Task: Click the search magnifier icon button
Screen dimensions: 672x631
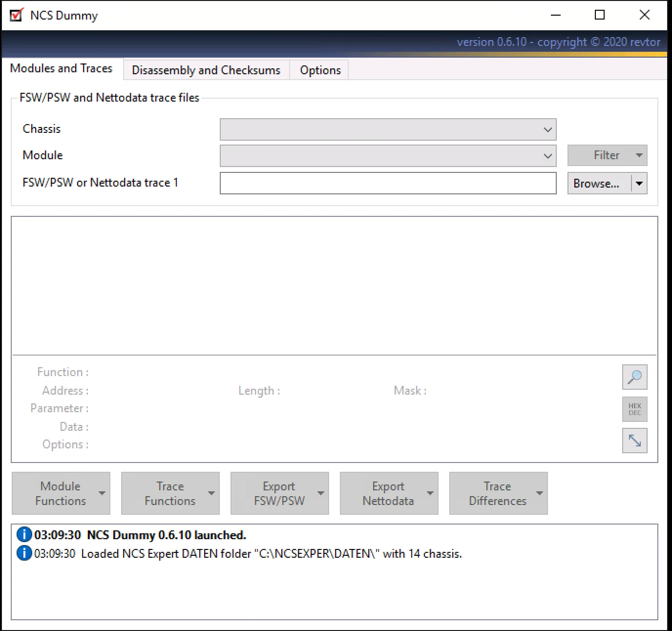Action: [634, 377]
